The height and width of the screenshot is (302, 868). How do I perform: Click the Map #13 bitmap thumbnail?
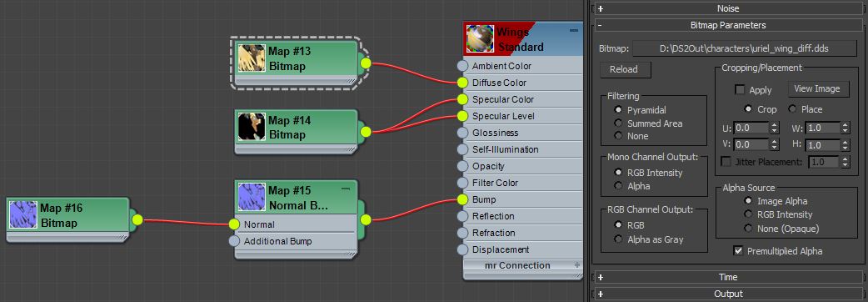pyautogui.click(x=252, y=58)
